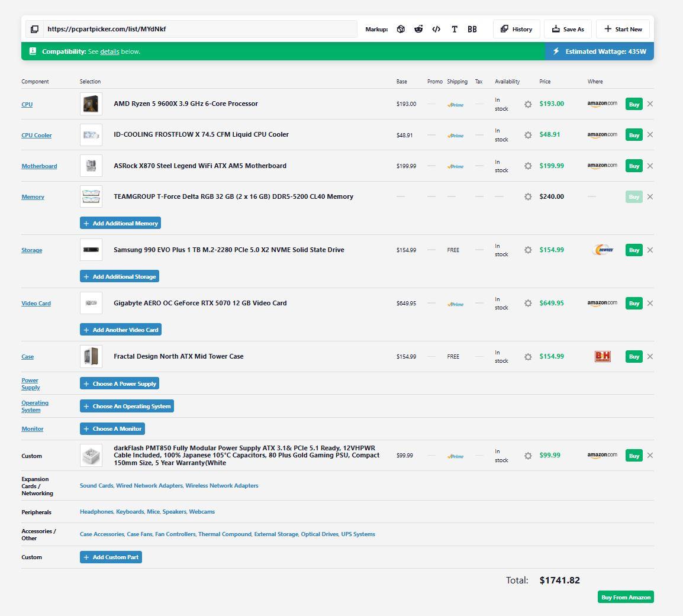Viewport: 683px width, 616px height.
Task: Click darkFlash power supply thumbnail
Action: coord(91,455)
